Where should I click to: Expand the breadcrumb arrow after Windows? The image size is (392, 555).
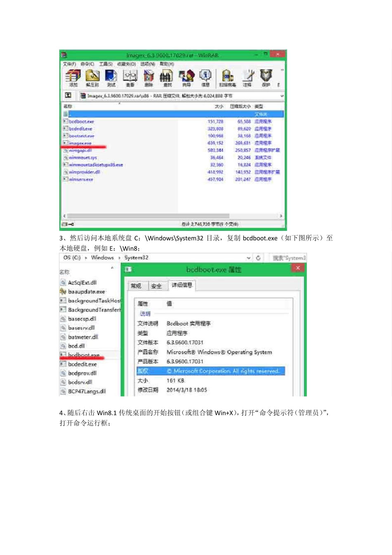pyautogui.click(x=120, y=258)
